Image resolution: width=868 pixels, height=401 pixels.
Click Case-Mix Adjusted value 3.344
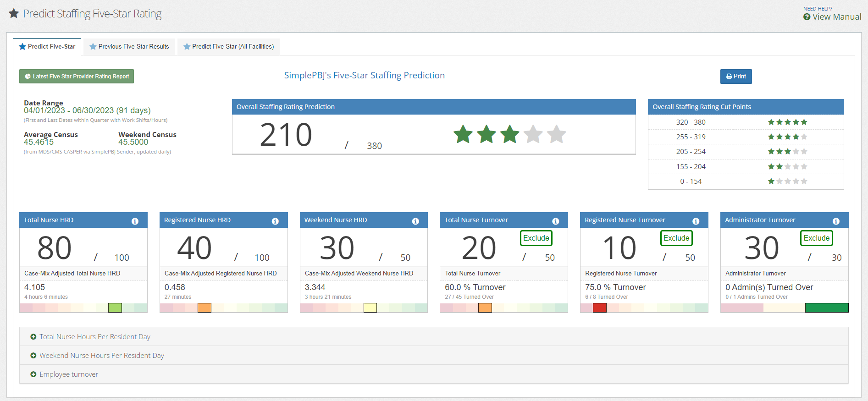(315, 287)
